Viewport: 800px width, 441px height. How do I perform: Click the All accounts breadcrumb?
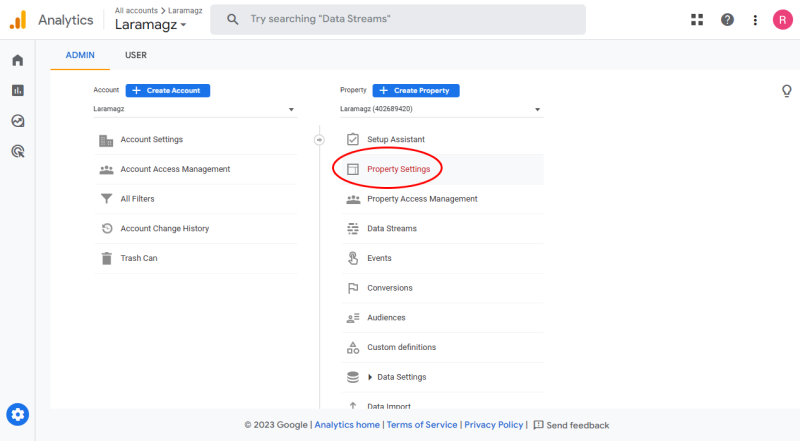point(136,10)
